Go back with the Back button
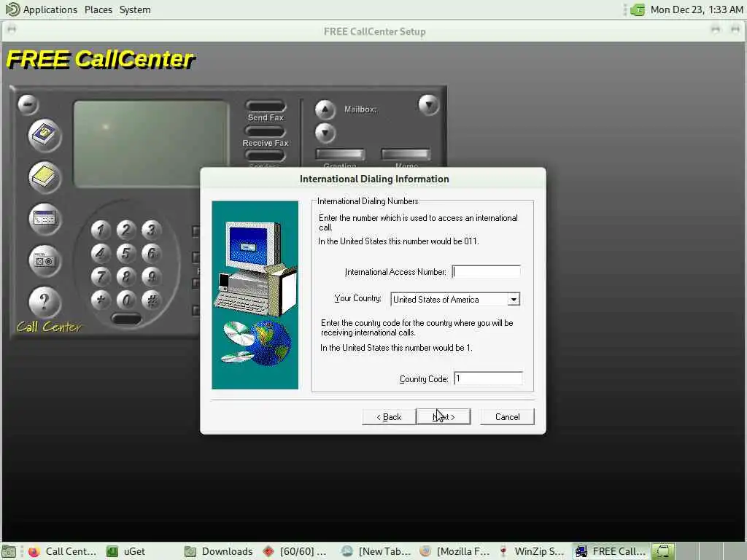747x560 pixels. pos(389,416)
